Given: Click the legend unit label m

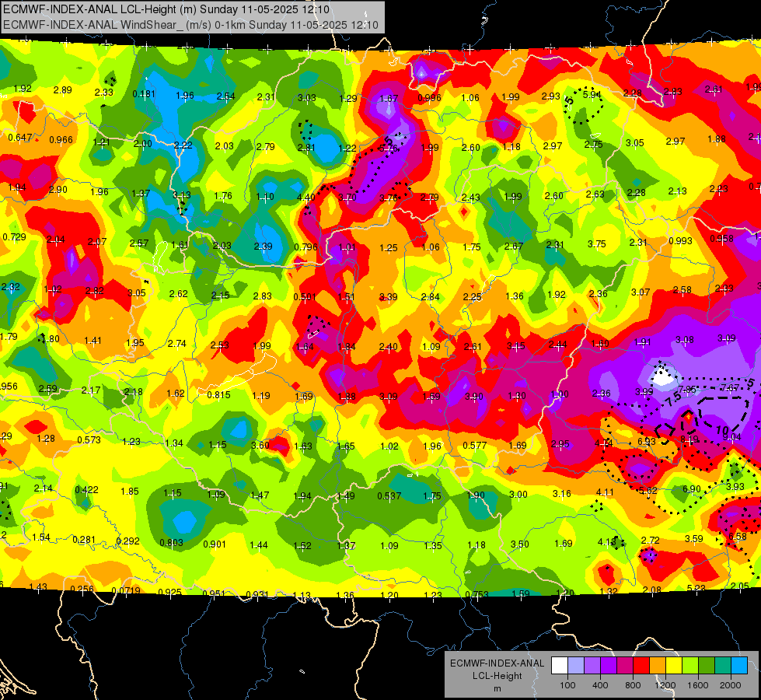Looking at the screenshot, I should pos(497,689).
